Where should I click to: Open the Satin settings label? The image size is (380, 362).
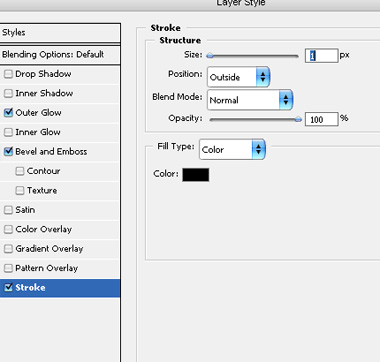click(x=25, y=210)
